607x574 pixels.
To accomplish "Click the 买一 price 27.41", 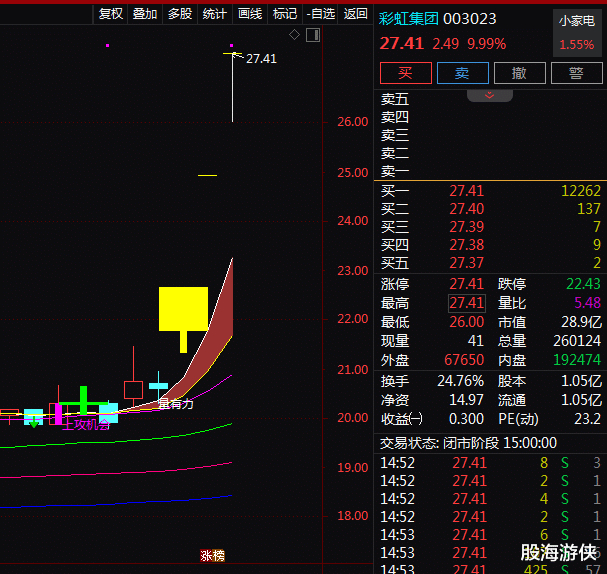I will 466,191.
